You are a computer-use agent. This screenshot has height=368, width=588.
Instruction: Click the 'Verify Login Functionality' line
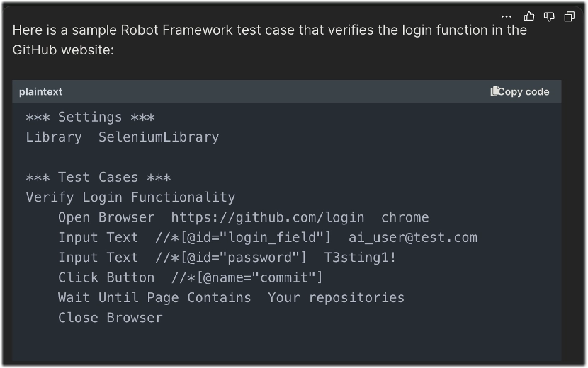[130, 197]
